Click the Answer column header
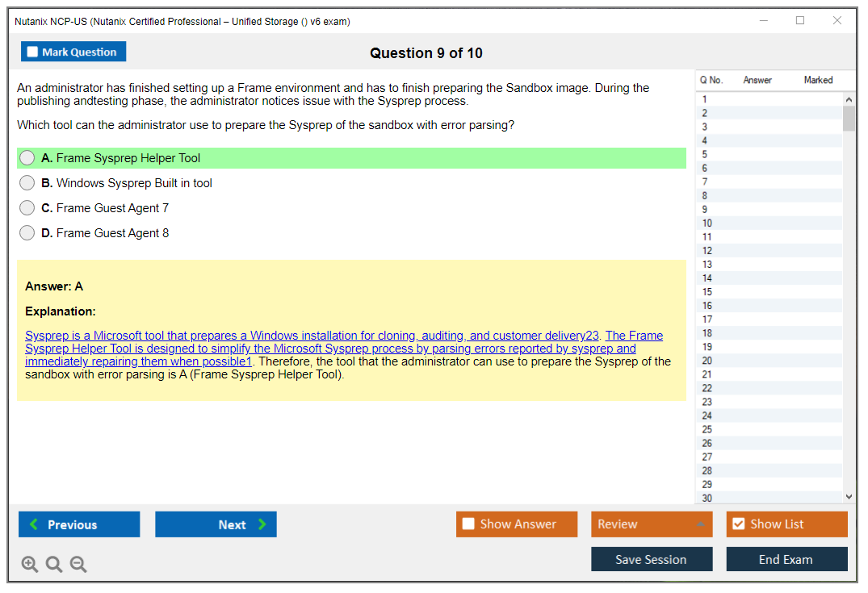The image size is (868, 593). tap(757, 80)
